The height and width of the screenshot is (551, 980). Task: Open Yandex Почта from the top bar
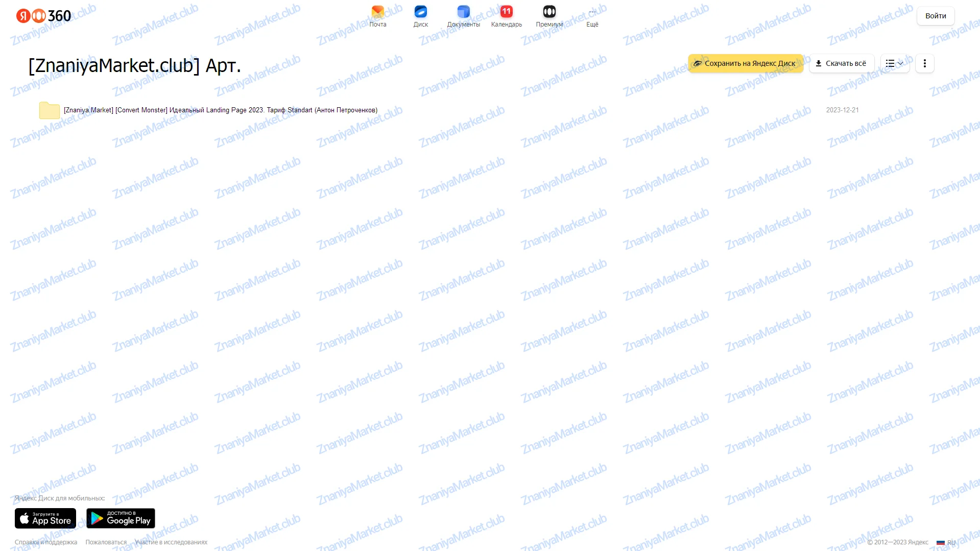377,15
